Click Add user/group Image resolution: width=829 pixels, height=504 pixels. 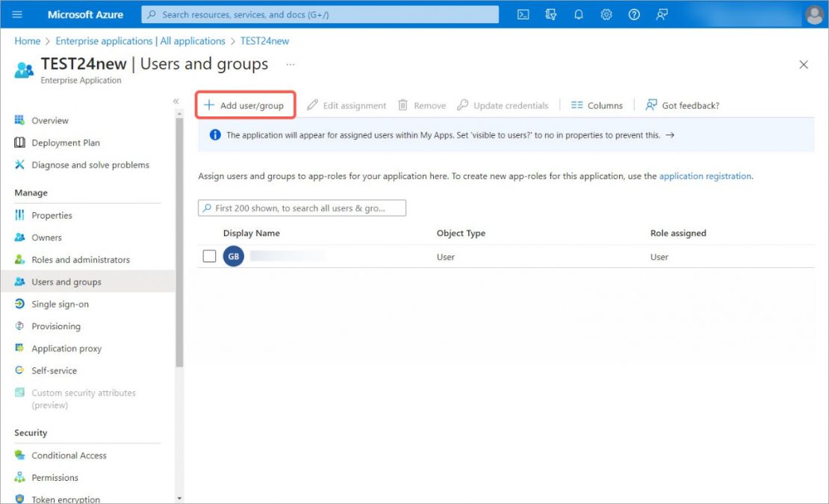245,105
